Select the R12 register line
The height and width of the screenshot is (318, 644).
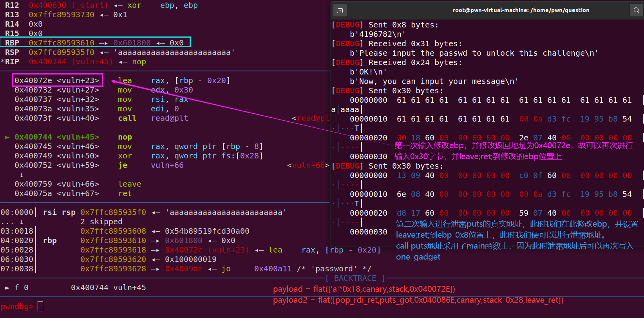(x=101, y=5)
